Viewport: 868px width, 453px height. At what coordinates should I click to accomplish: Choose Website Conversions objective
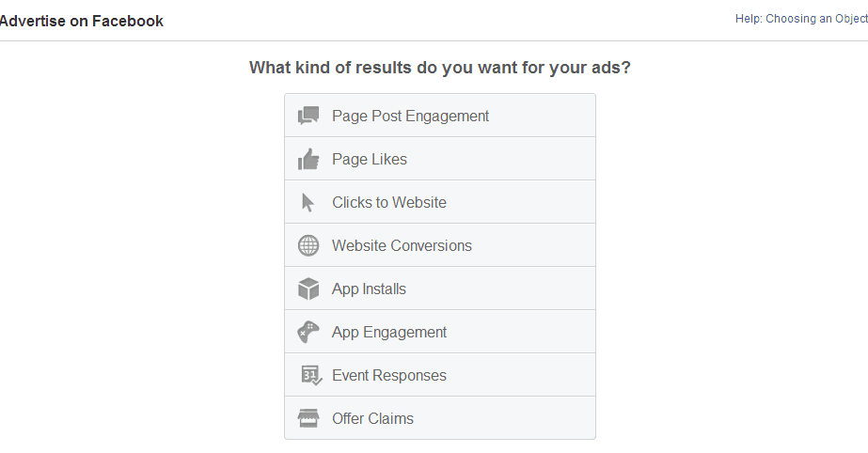point(440,245)
